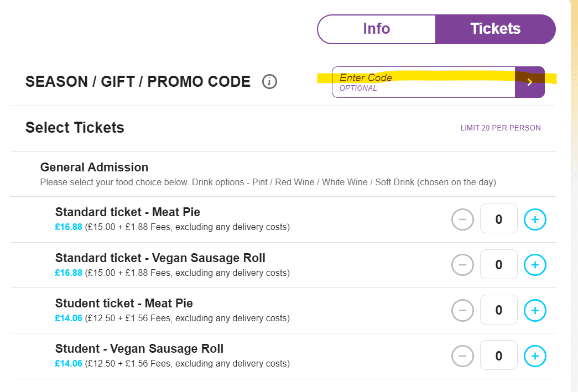Submit the promo code with arrow button
The width and height of the screenshot is (578, 392).
pyautogui.click(x=530, y=82)
